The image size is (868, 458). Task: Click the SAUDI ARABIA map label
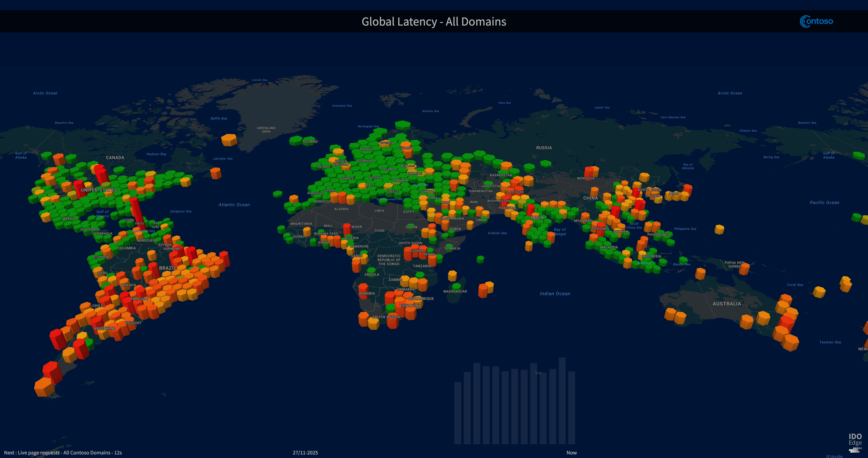pos(452,218)
